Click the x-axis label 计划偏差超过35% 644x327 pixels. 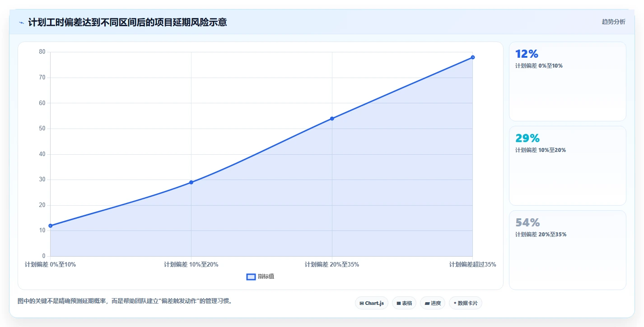(472, 264)
